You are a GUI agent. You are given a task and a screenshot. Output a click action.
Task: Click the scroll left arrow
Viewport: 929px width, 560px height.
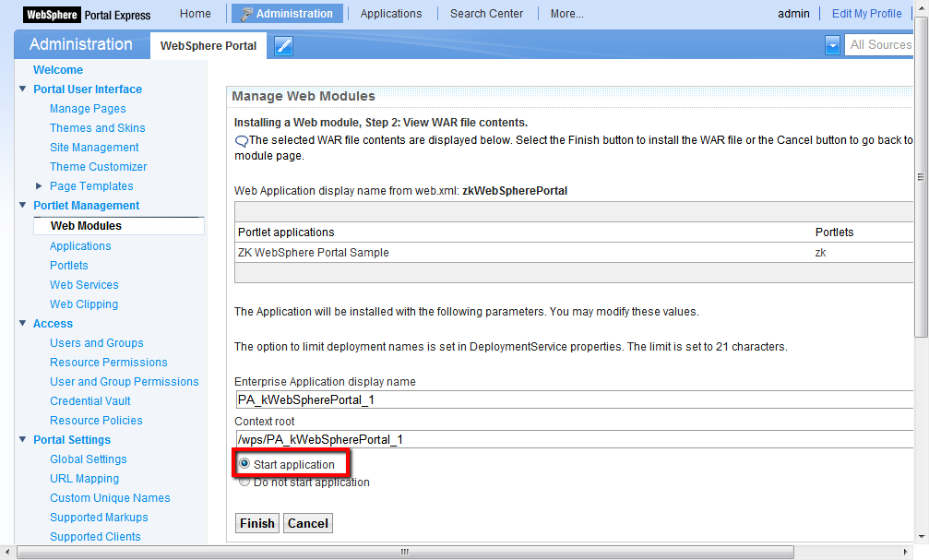pos(6,552)
